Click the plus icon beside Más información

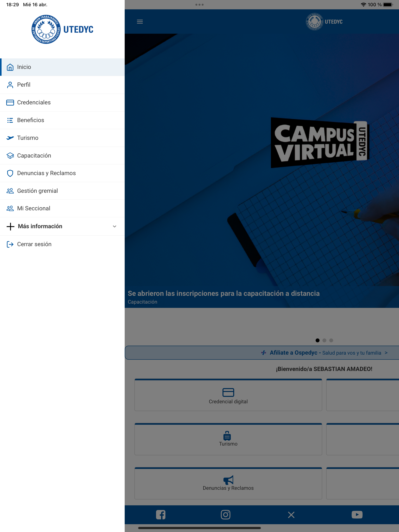pos(10,226)
